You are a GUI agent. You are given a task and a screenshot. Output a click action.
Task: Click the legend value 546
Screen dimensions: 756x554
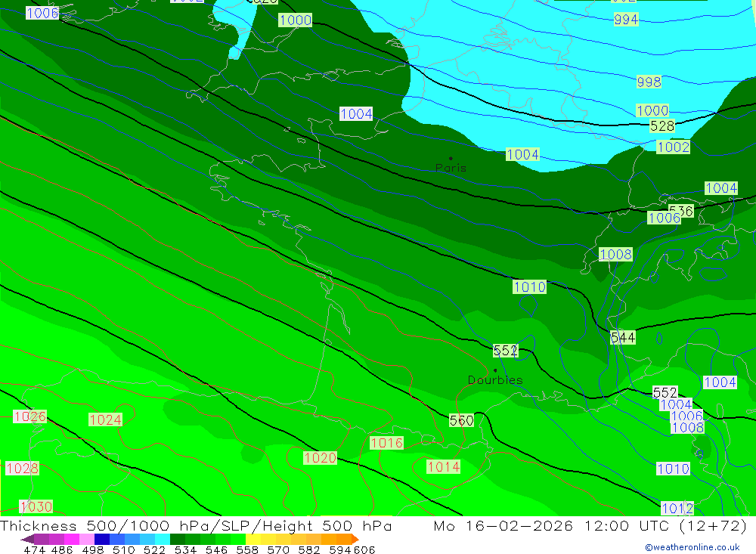coord(216,549)
